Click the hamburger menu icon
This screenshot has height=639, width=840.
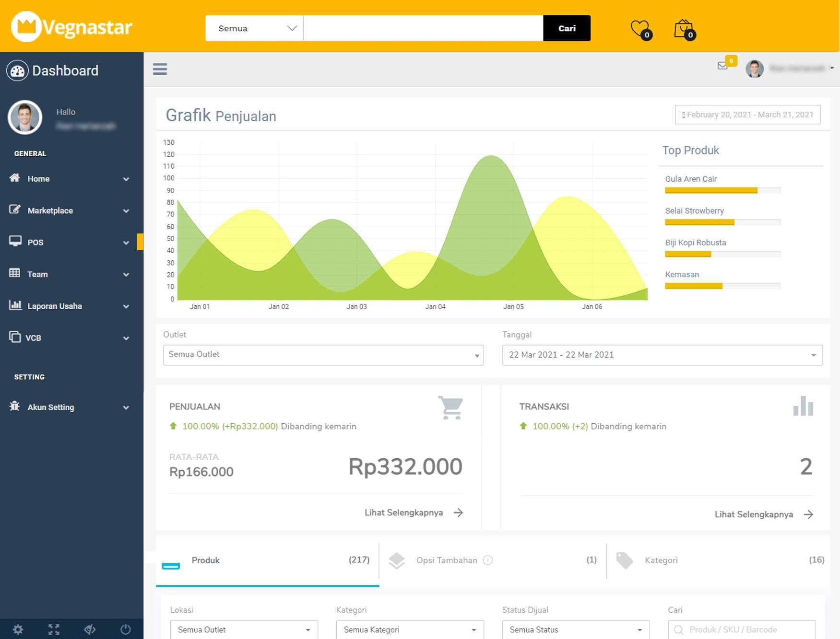(x=160, y=69)
